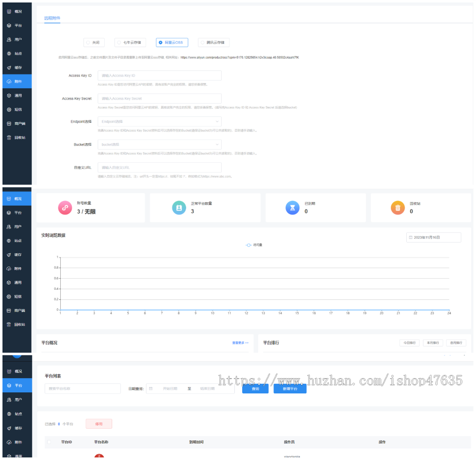Open 站点 in the top panel sidebar
This screenshot has width=476, height=460.
(17, 53)
